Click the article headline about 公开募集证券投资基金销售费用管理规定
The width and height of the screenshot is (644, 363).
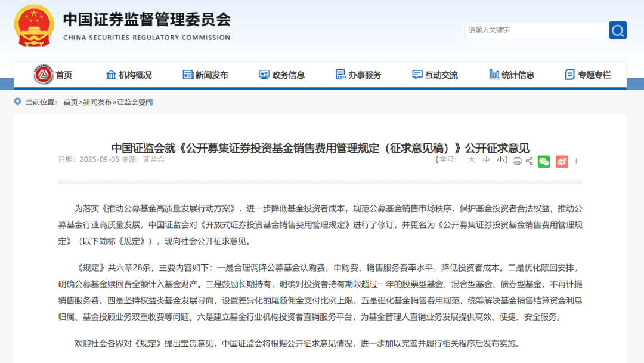pyautogui.click(x=320, y=148)
